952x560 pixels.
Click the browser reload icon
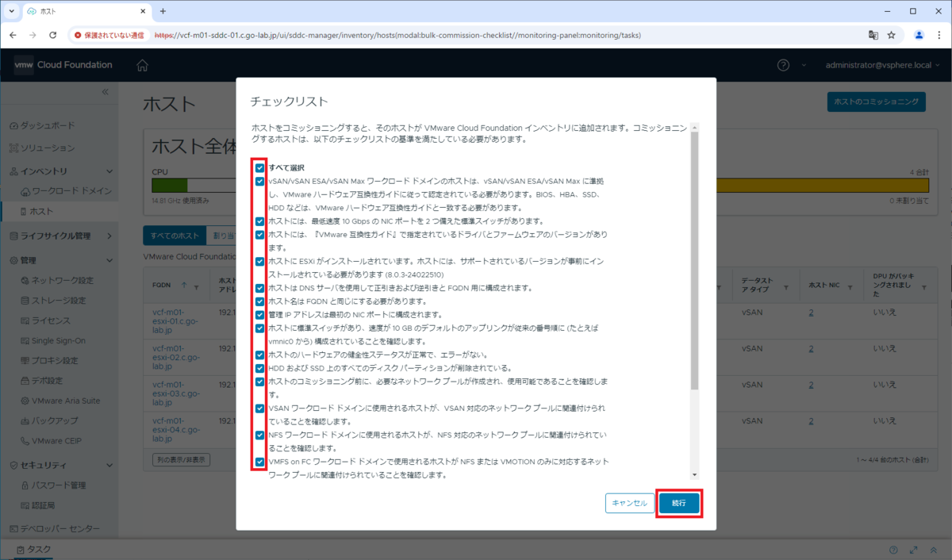tap(53, 35)
